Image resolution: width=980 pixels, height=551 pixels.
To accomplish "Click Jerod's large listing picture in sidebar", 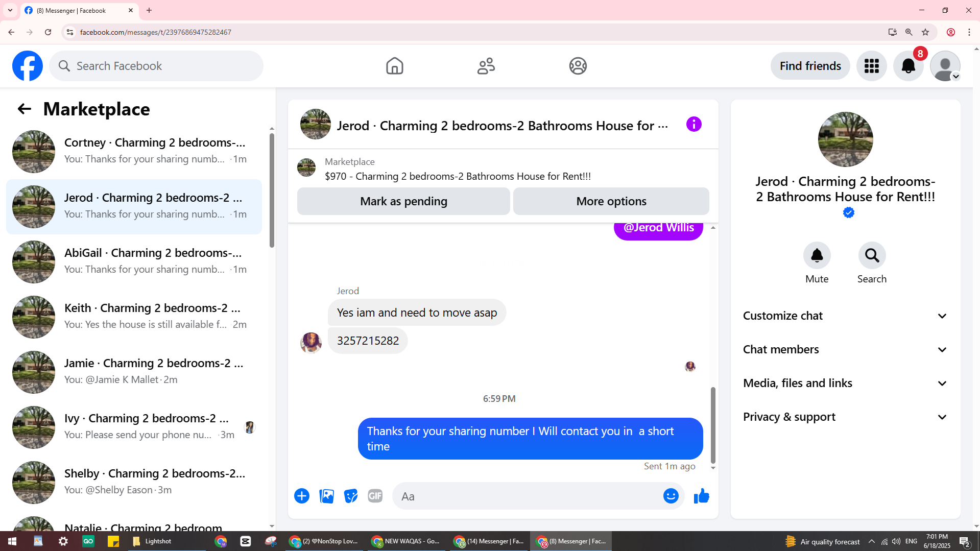I will pyautogui.click(x=846, y=139).
